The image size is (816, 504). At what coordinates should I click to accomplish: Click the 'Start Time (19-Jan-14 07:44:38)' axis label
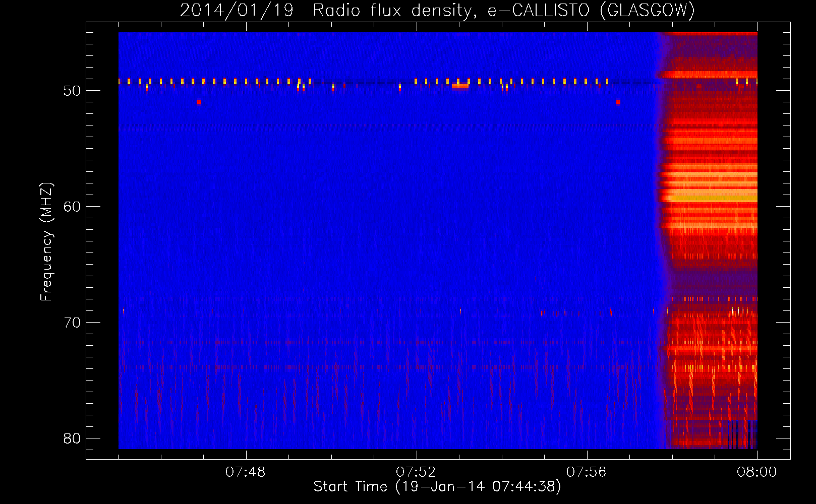437,487
